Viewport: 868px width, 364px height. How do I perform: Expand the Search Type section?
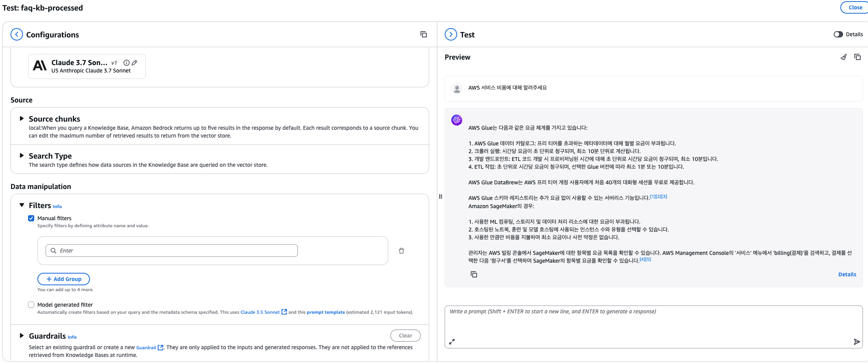22,155
